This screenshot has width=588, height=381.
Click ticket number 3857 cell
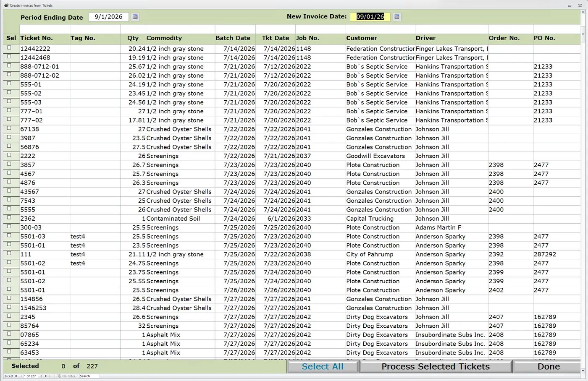(45, 165)
